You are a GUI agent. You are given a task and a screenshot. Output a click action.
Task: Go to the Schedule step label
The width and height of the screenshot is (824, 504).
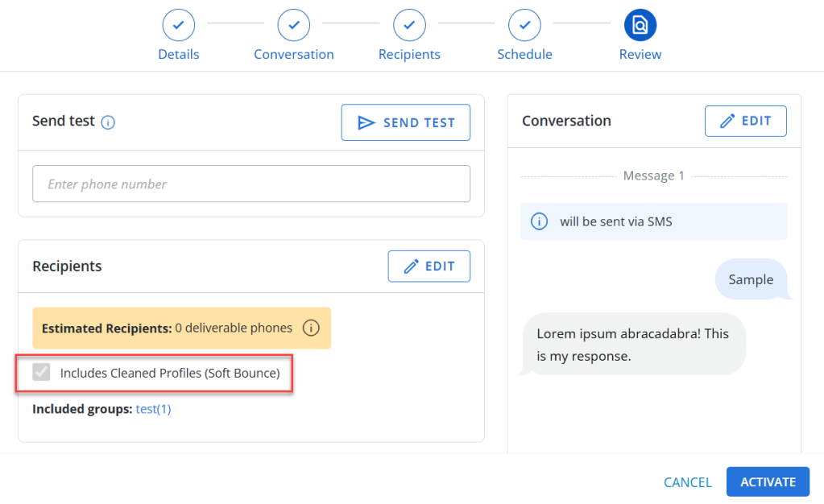[524, 55]
